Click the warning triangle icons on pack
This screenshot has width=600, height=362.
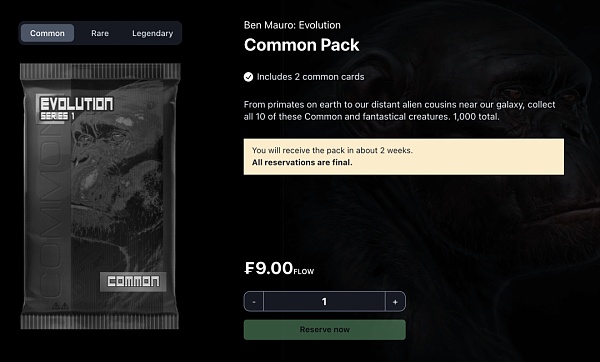pyautogui.click(x=60, y=305)
